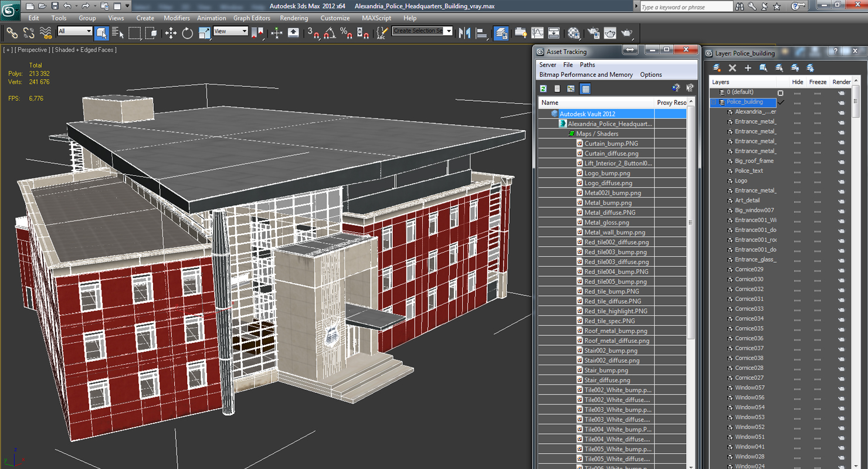The width and height of the screenshot is (868, 469).
Task: Toggle Render for Big_roof_frame layer row
Action: [841, 161]
